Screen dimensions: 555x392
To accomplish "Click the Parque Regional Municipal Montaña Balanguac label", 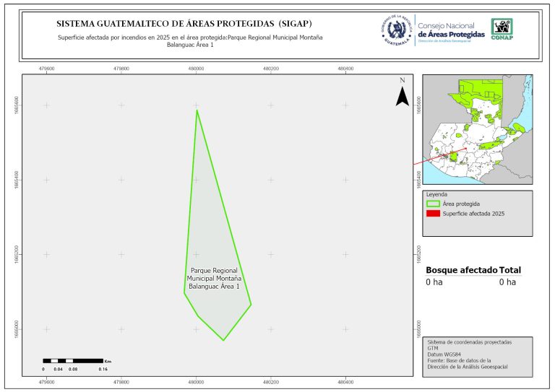I will 214,278.
